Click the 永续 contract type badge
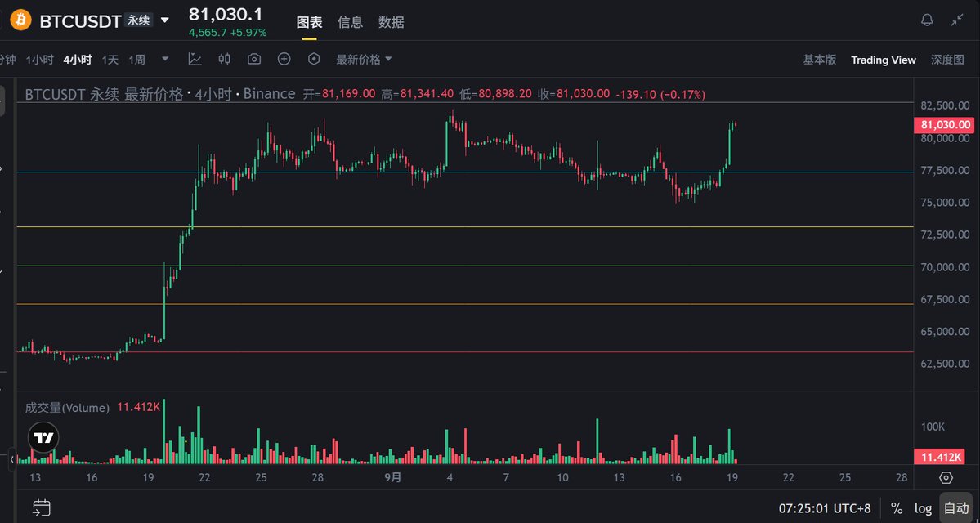 139,20
